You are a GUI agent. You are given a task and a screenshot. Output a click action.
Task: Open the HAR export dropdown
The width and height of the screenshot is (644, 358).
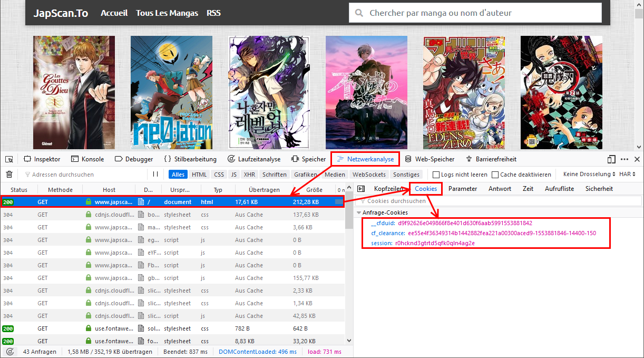coord(627,174)
